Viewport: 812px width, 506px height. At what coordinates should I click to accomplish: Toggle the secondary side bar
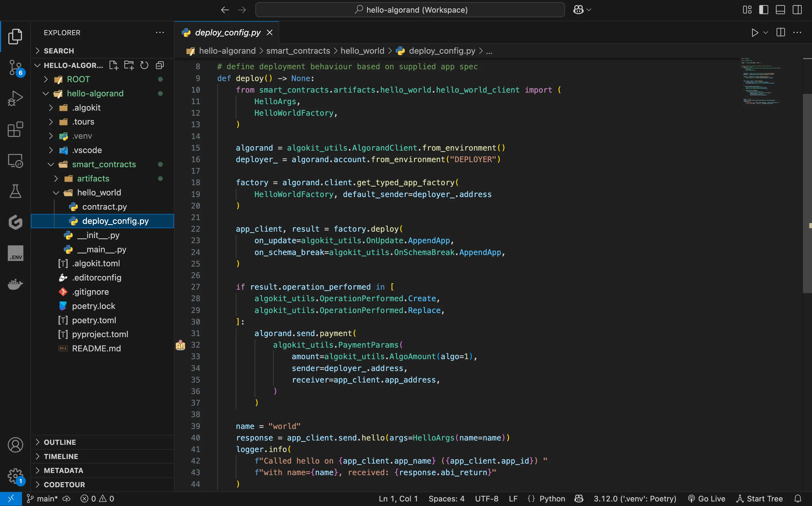click(797, 10)
